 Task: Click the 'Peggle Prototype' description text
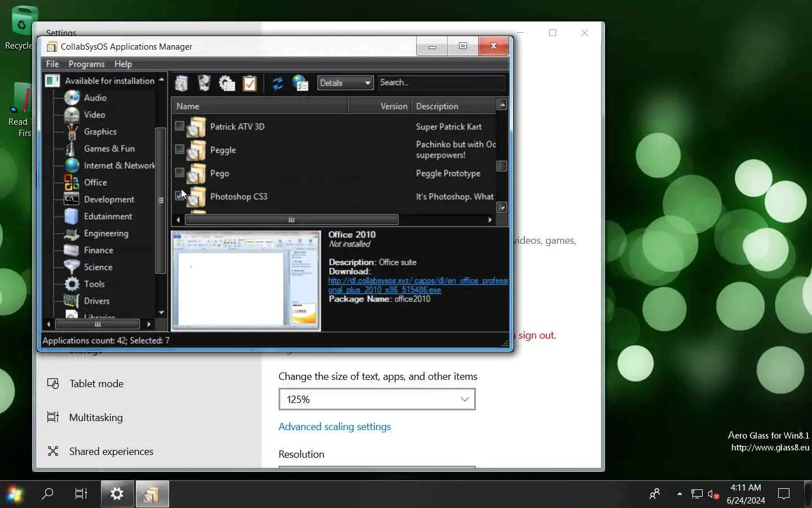coord(448,173)
